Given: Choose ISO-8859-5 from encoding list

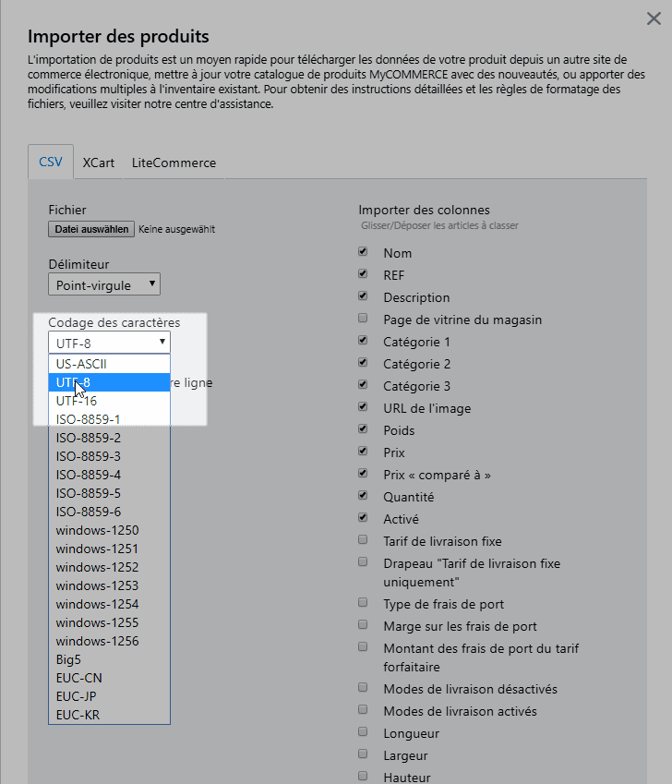Looking at the screenshot, I should [110, 493].
